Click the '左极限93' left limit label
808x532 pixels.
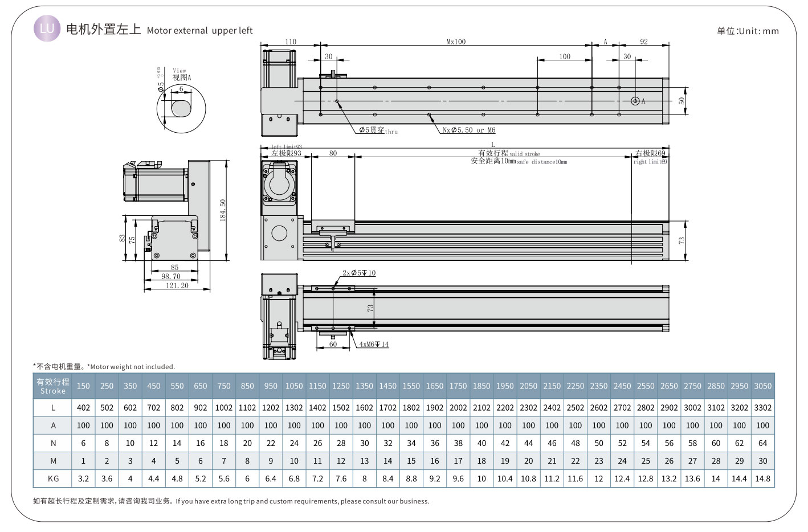pos(287,153)
